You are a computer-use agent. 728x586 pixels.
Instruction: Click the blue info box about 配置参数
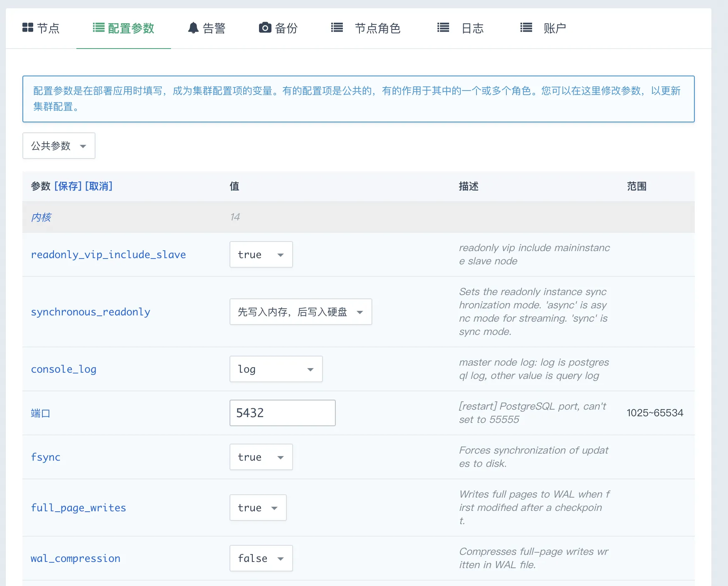click(359, 99)
